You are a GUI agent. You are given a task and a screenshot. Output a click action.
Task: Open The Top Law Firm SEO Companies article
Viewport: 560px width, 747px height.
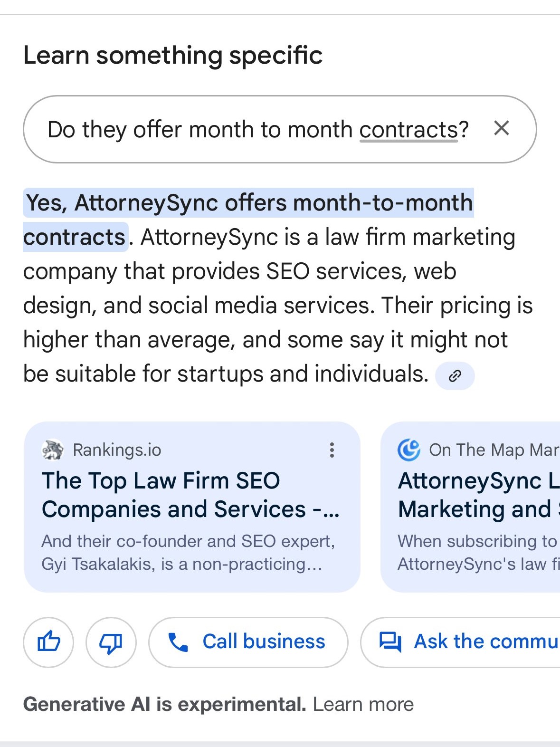pyautogui.click(x=191, y=495)
